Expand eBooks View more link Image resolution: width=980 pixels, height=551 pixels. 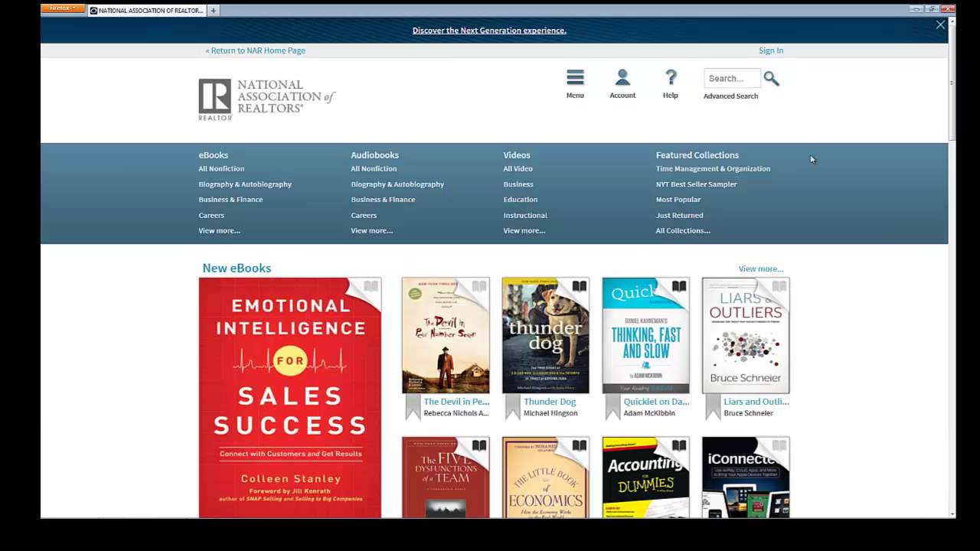point(219,230)
